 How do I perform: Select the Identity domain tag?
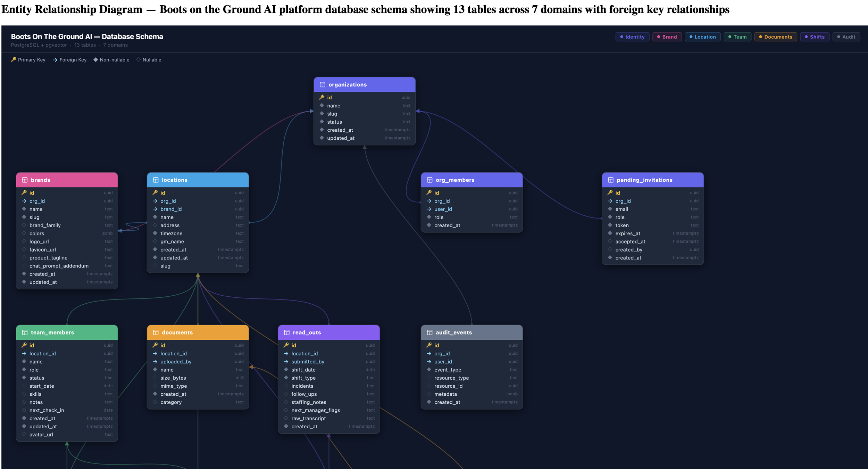[632, 37]
